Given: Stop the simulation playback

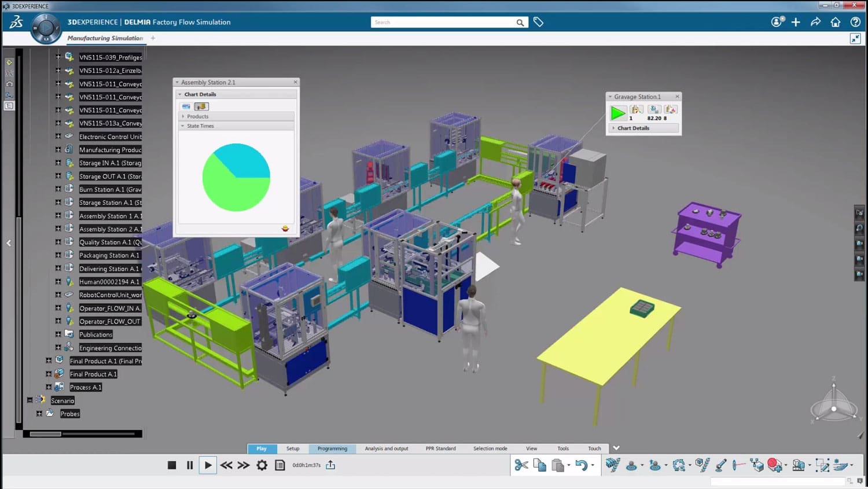Looking at the screenshot, I should pos(172,465).
